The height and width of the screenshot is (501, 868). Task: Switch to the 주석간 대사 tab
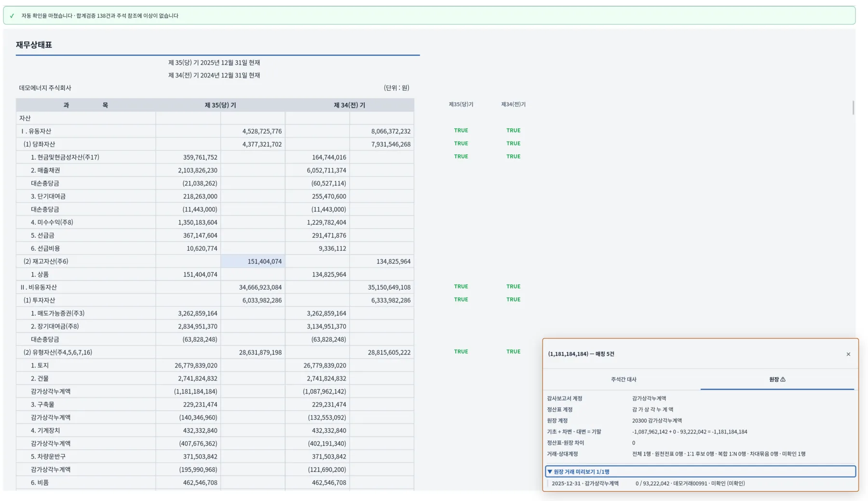[x=624, y=379]
